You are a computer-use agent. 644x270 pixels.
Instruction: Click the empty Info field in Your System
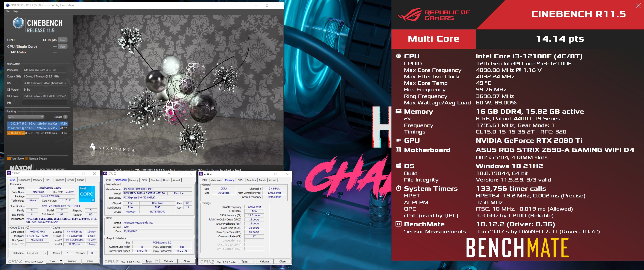[x=45, y=103]
